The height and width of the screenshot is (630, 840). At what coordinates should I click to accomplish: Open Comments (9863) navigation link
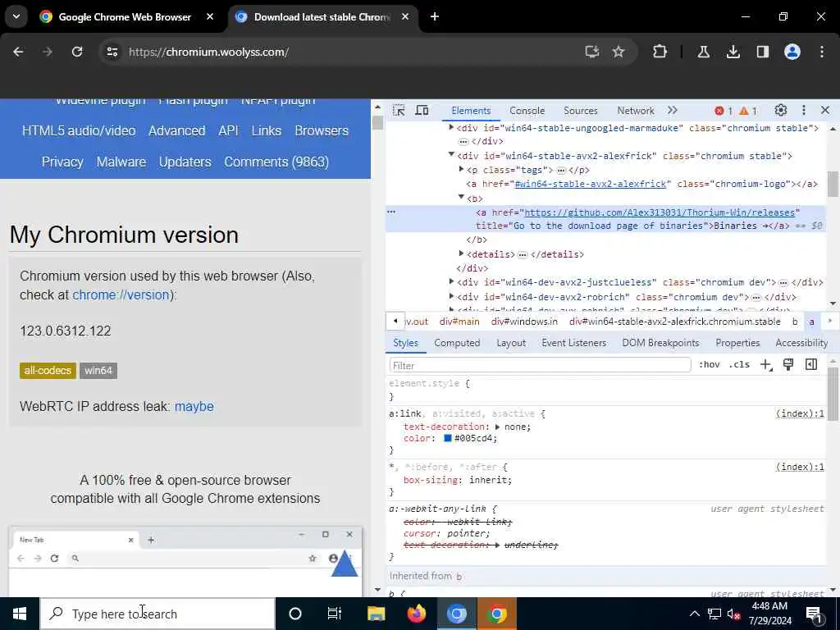pos(276,162)
